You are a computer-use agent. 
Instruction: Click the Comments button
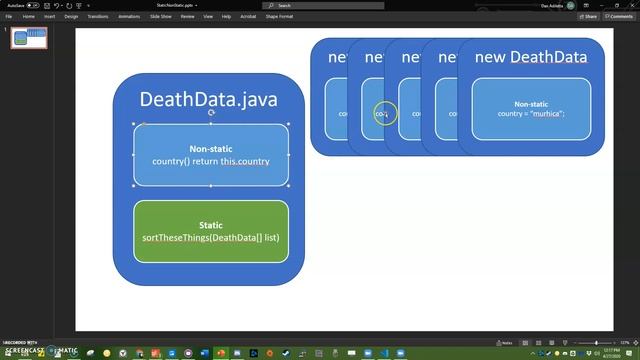[619, 17]
